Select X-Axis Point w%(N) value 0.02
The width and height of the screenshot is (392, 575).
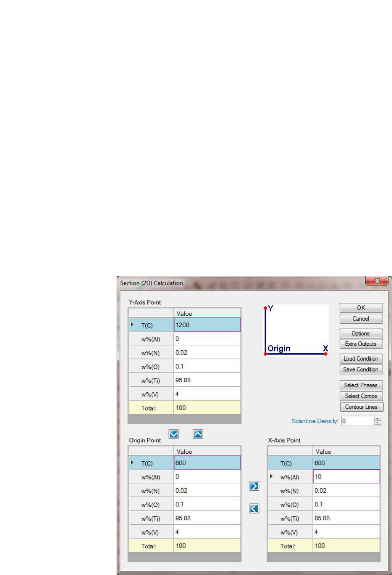(346, 490)
